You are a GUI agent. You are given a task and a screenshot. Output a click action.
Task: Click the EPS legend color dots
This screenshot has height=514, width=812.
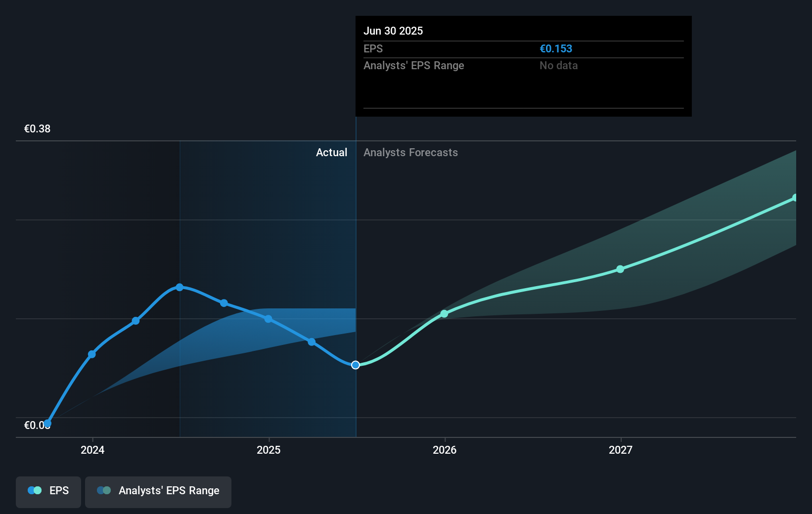(35, 490)
